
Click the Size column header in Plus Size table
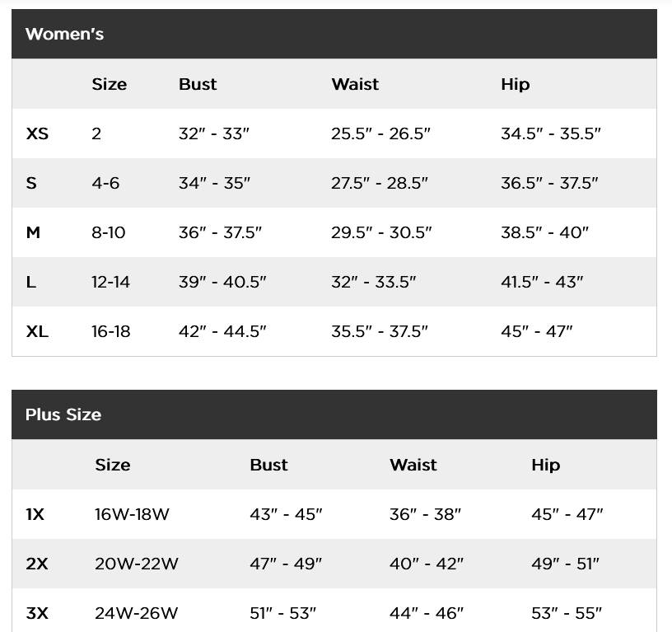113,465
